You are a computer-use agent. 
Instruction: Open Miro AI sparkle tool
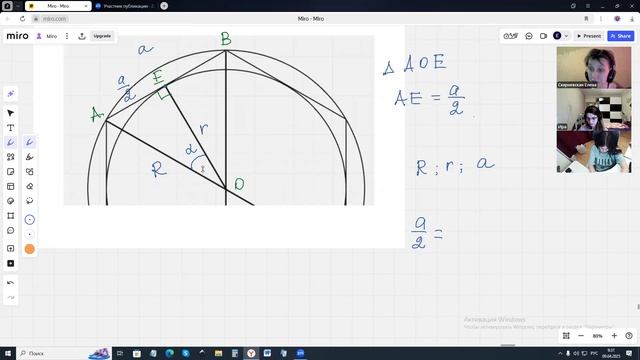[x=11, y=94]
